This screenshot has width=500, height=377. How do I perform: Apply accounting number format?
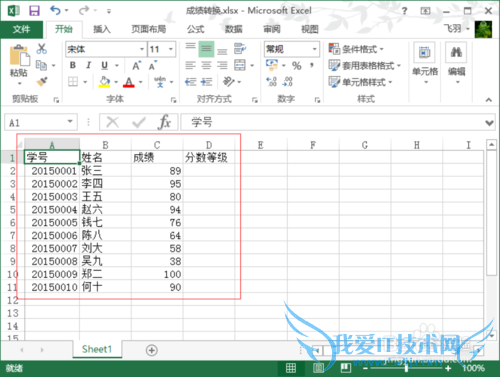point(272,65)
